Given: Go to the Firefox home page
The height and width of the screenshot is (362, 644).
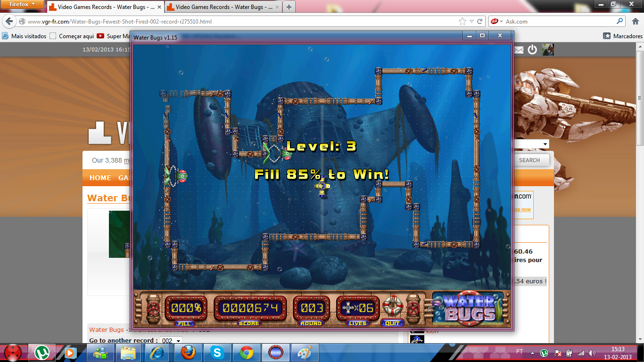Looking at the screenshot, I should tap(635, 21).
